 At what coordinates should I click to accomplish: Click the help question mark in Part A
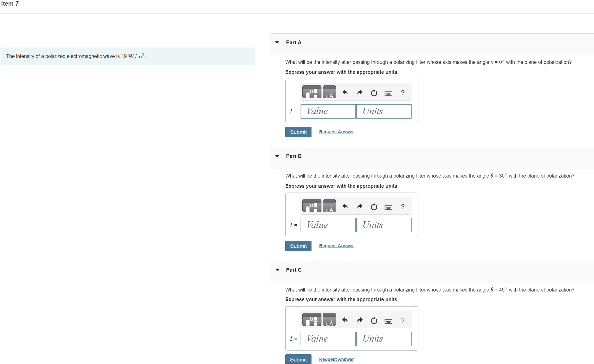point(403,93)
